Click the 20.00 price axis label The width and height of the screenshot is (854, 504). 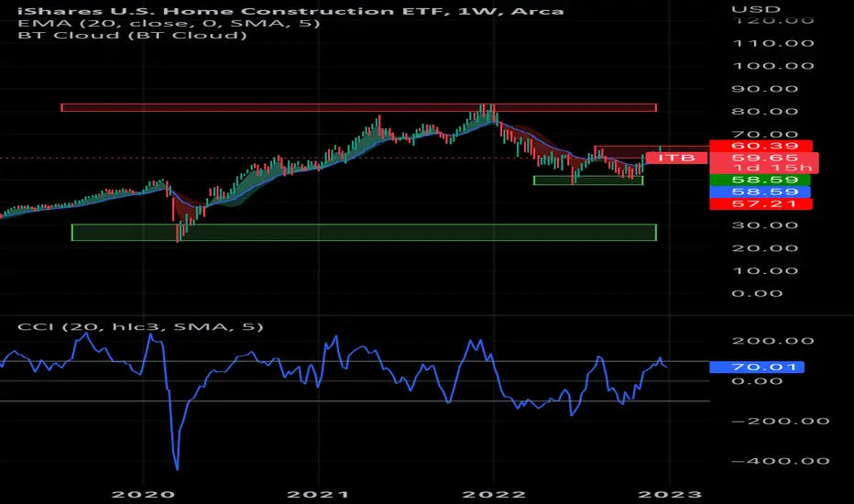point(765,248)
